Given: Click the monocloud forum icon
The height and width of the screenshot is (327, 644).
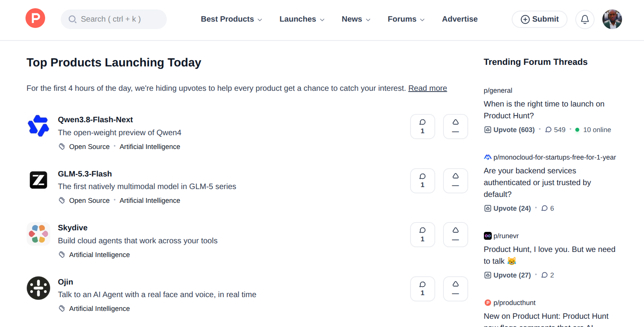Looking at the screenshot, I should click(x=488, y=157).
